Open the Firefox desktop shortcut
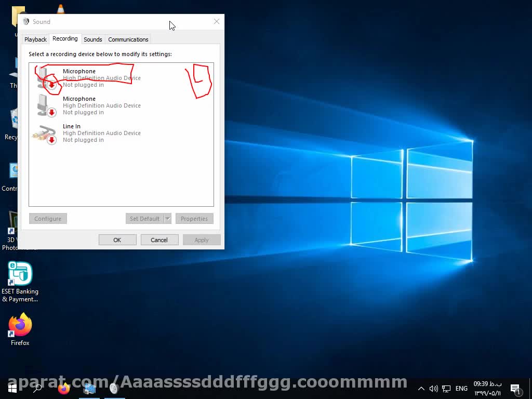 point(20,325)
